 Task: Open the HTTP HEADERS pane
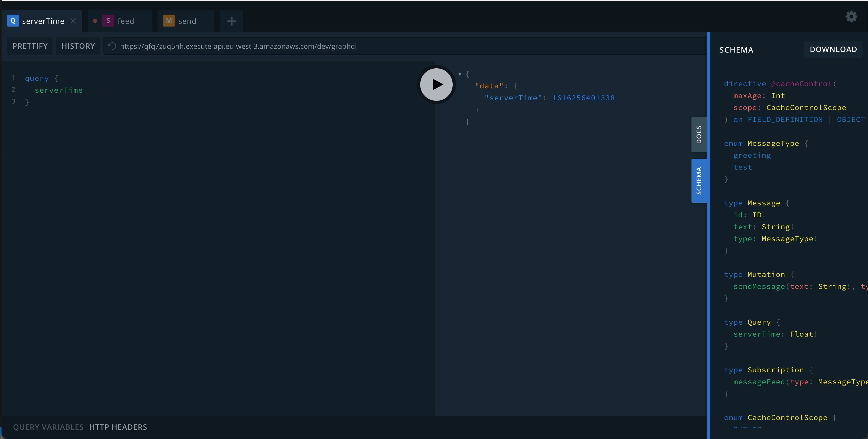(118, 427)
